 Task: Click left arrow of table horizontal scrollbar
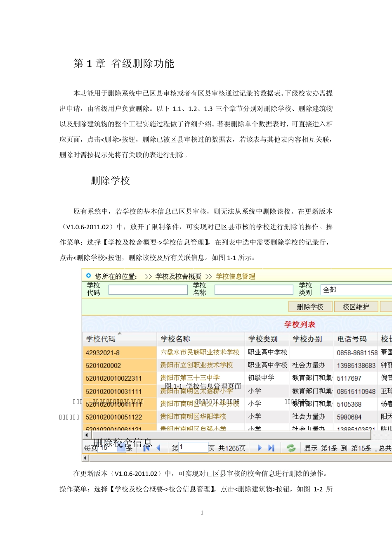click(87, 435)
